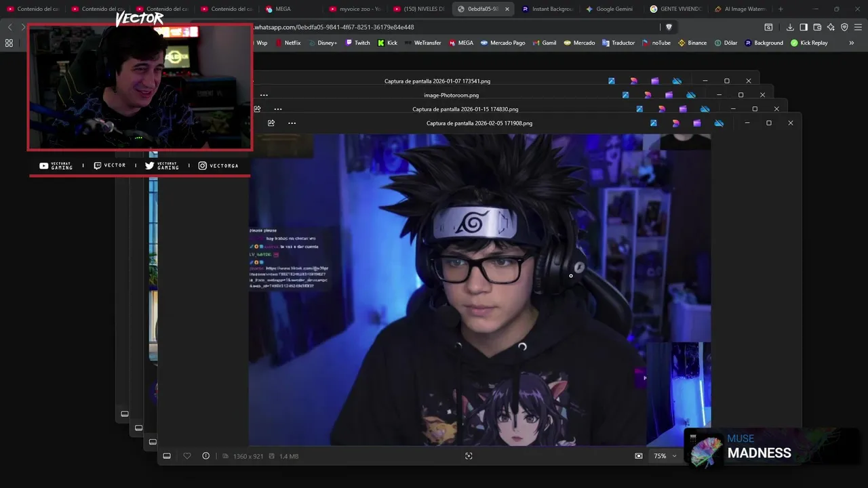
Task: Open the Kick bookmark
Action: coord(387,43)
